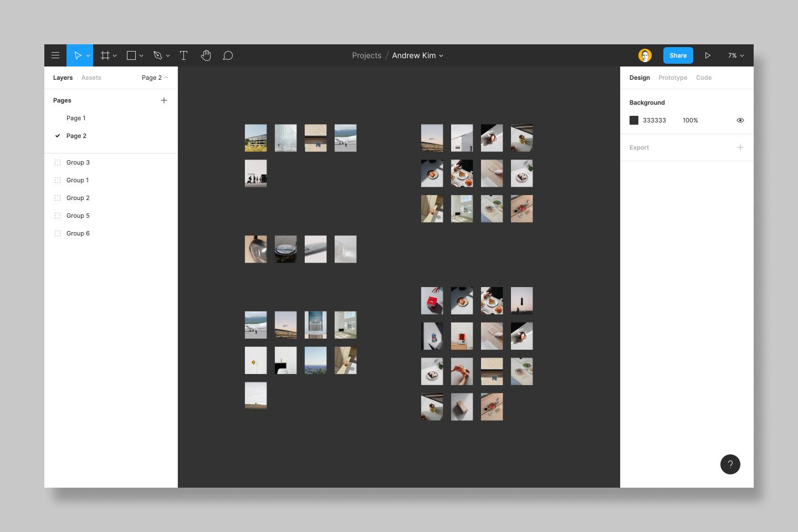Click the background color swatch 333333
798x532 pixels.
[x=634, y=120]
